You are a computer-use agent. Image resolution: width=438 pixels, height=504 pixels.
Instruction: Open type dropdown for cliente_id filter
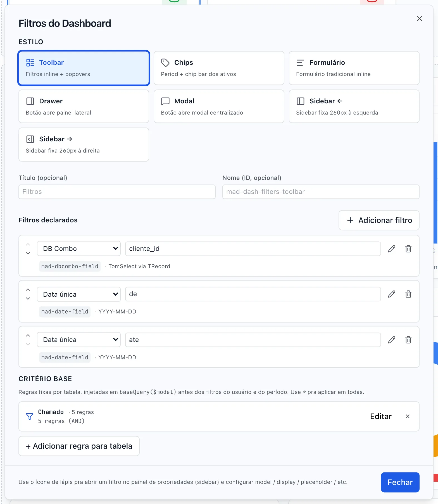pos(79,248)
